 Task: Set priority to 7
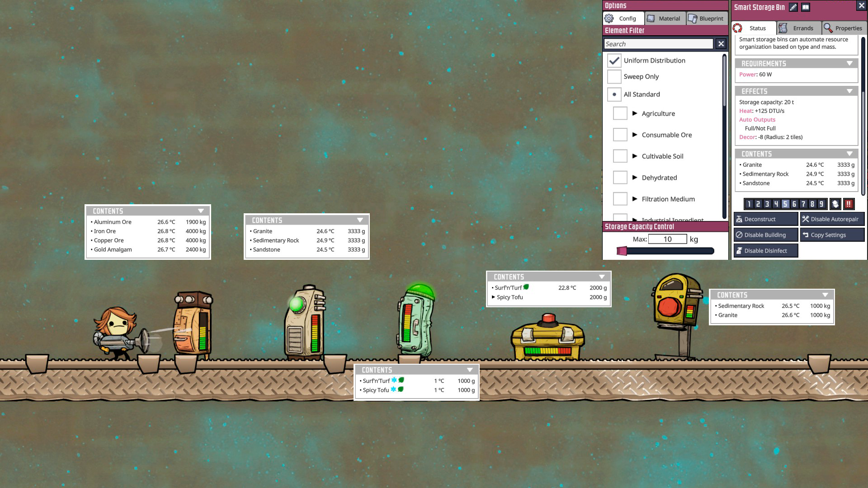pyautogui.click(x=803, y=204)
